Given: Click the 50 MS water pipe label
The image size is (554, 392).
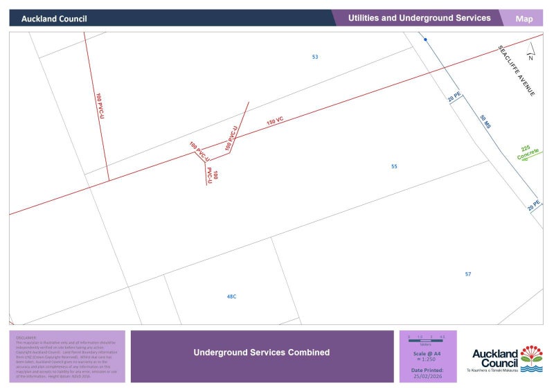Looking at the screenshot, I should point(485,122).
